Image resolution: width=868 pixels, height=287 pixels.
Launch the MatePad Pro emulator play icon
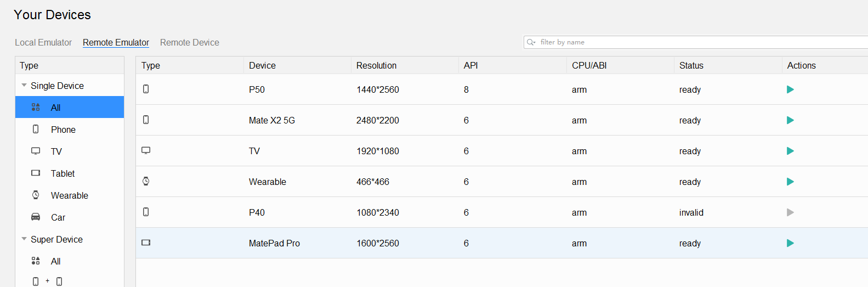click(x=790, y=243)
